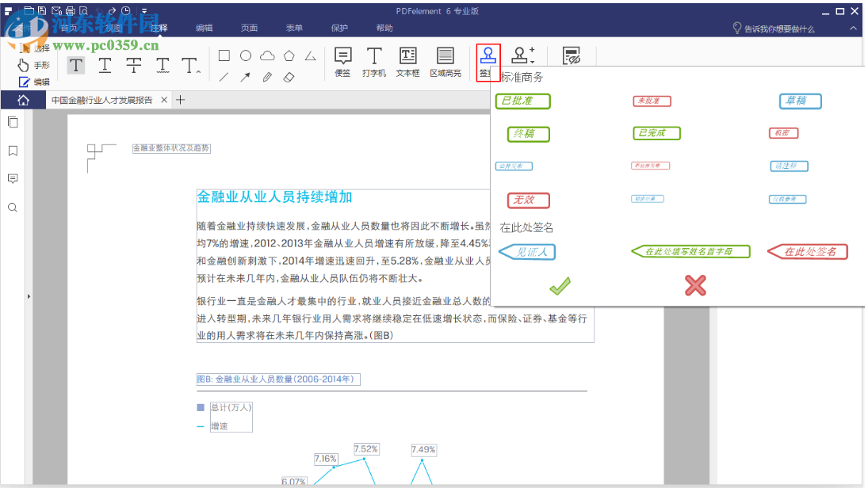Viewport: 868px width, 488px height.
Task: Select the eraser annotation tool
Action: [x=287, y=78]
